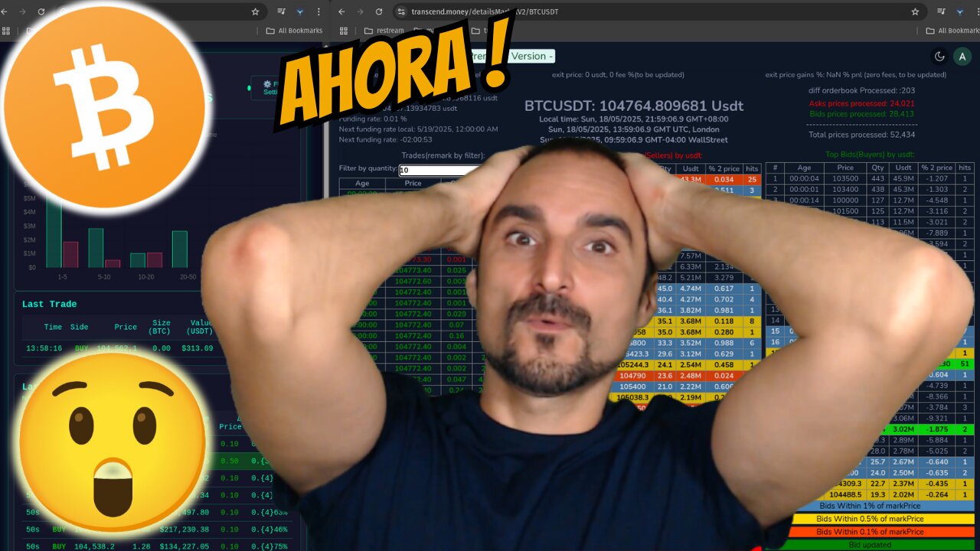Bookmark the transcend.money page with star
Image resolution: width=980 pixels, height=551 pixels.
pyautogui.click(x=915, y=12)
